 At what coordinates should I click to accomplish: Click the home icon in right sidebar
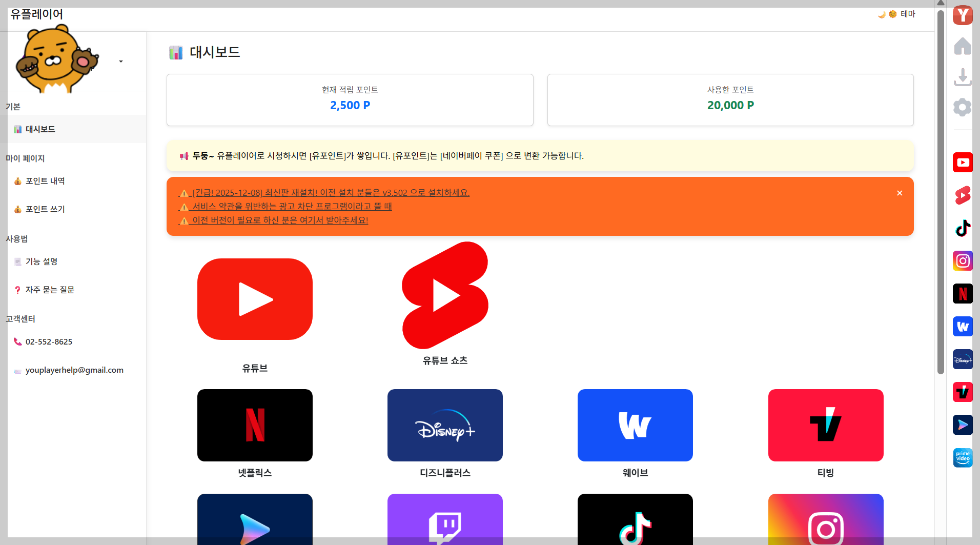click(x=963, y=46)
